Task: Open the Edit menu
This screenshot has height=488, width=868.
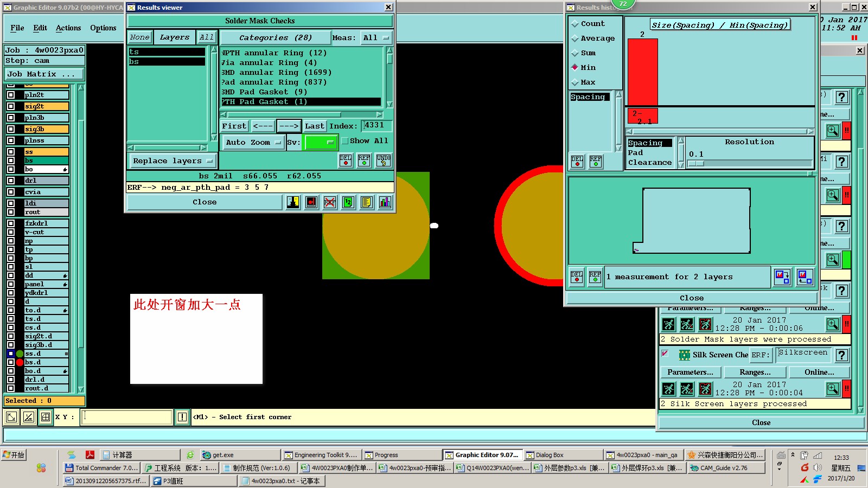Action: pos(40,28)
